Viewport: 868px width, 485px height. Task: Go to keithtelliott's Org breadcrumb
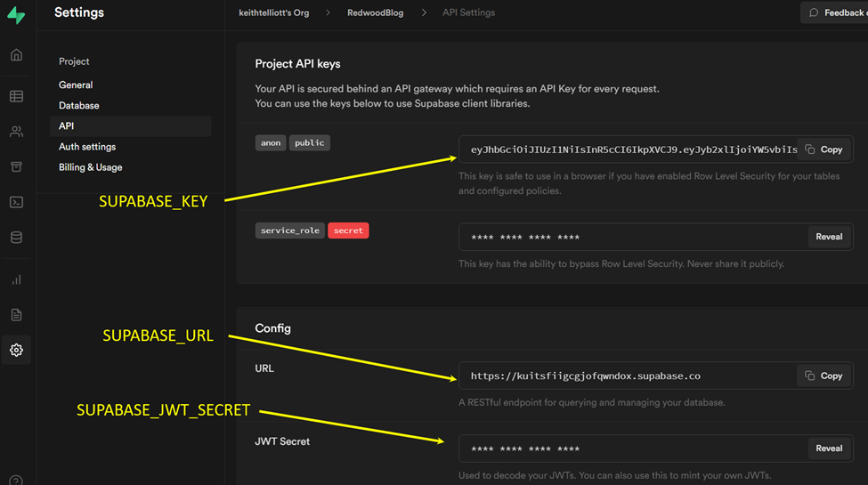tap(274, 12)
